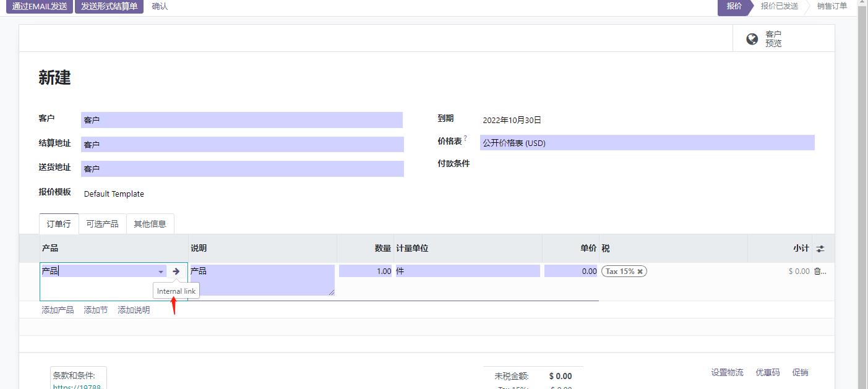Select the 订单行 tab

(59, 224)
